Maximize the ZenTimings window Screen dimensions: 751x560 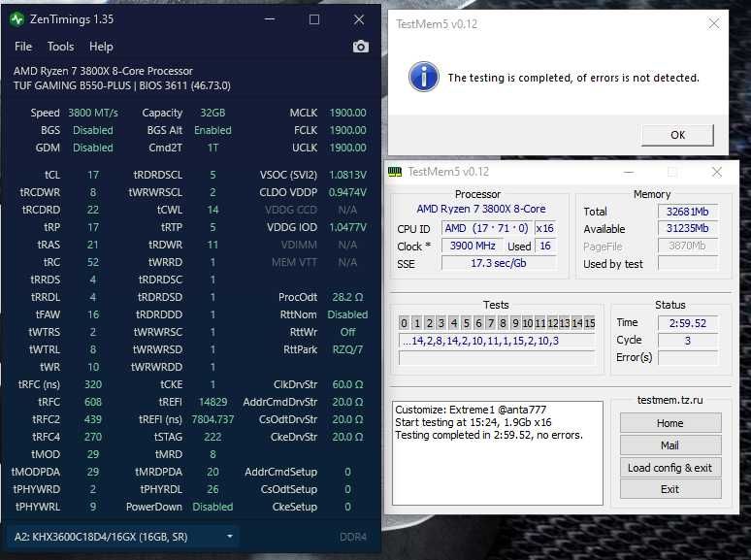pos(314,19)
